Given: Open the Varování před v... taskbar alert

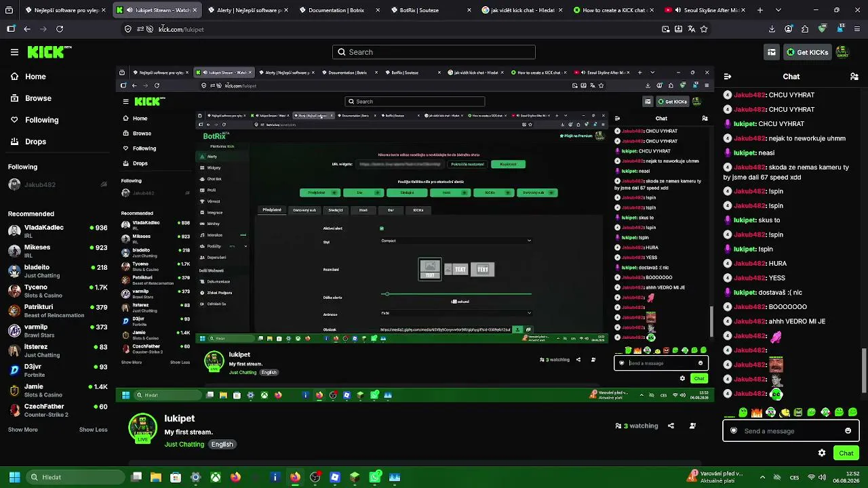Looking at the screenshot, I should pyautogui.click(x=715, y=477).
